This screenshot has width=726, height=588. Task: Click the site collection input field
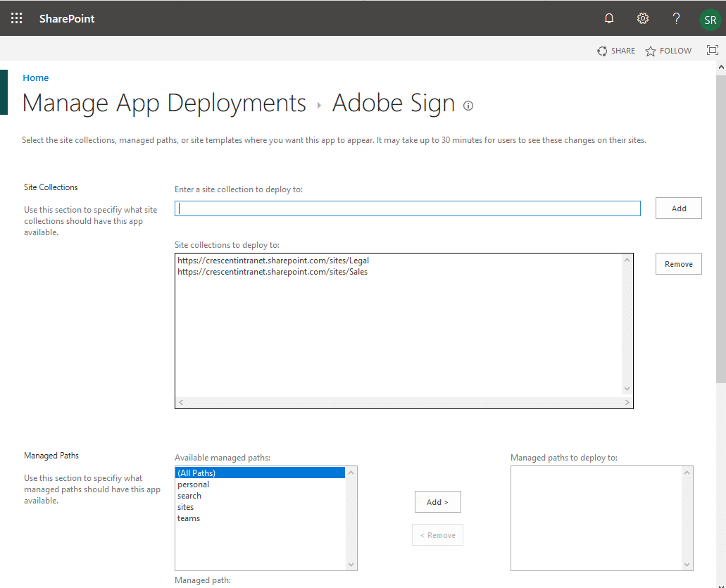click(407, 208)
